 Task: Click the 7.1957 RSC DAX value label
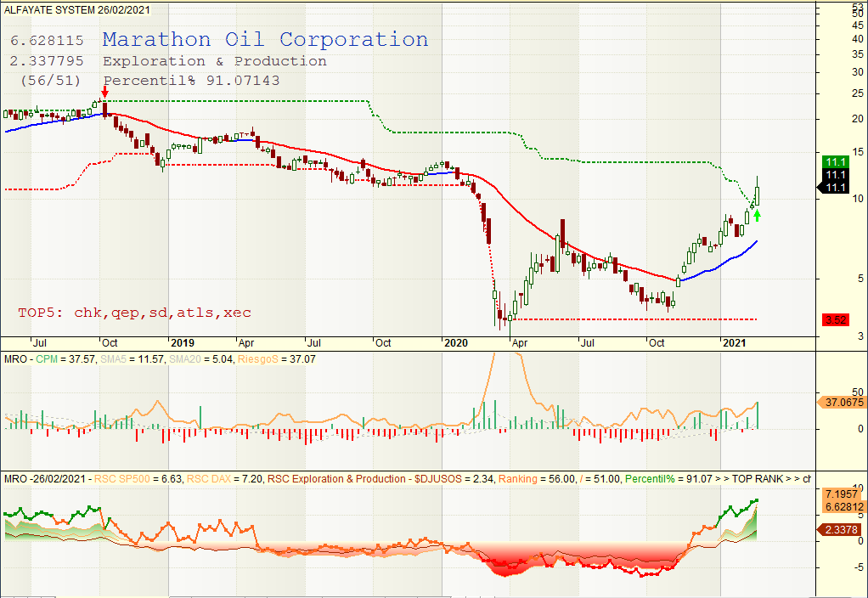[x=843, y=494]
